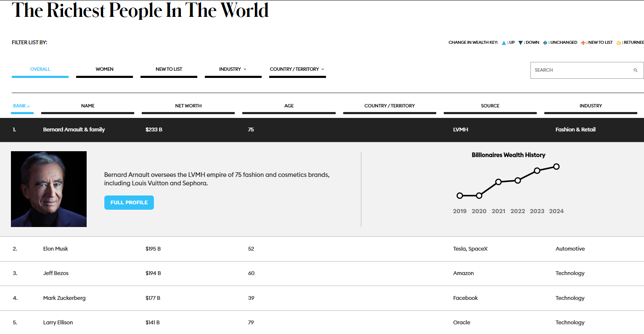
Task: Select the NEW TO LIST filter tab
Action: (x=169, y=69)
